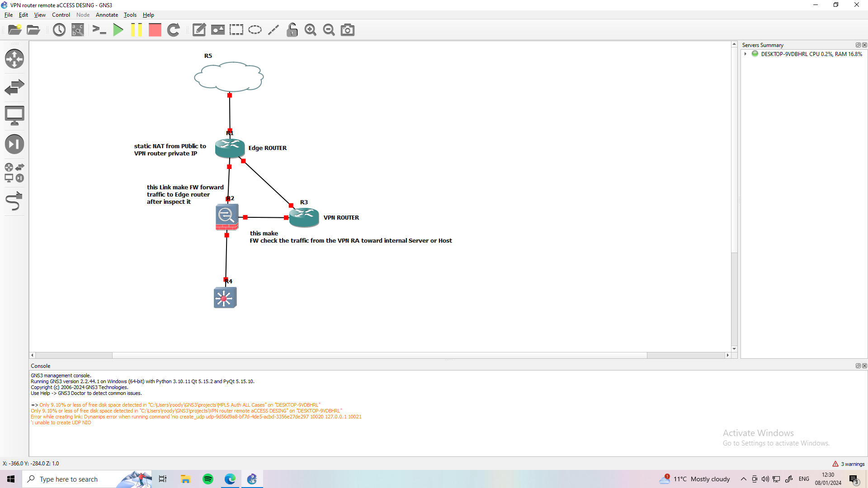Reload all nodes icon

tap(174, 30)
